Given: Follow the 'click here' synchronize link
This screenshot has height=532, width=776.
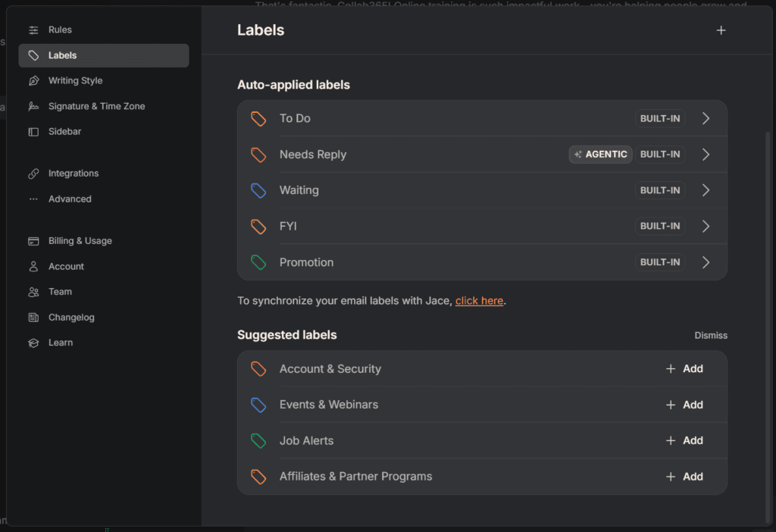Looking at the screenshot, I should pos(479,301).
